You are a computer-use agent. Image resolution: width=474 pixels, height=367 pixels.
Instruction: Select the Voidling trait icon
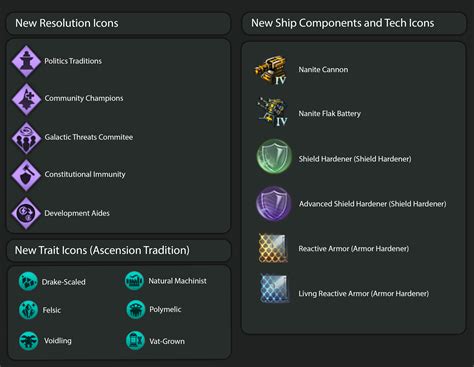point(28,341)
